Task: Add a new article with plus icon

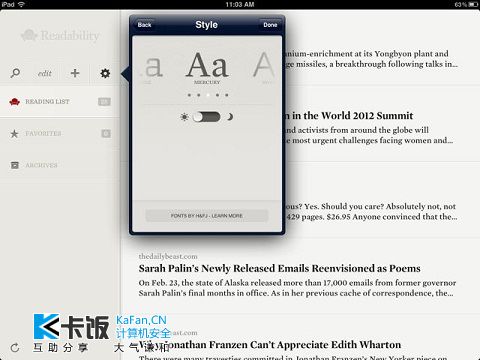Action: 75,73
